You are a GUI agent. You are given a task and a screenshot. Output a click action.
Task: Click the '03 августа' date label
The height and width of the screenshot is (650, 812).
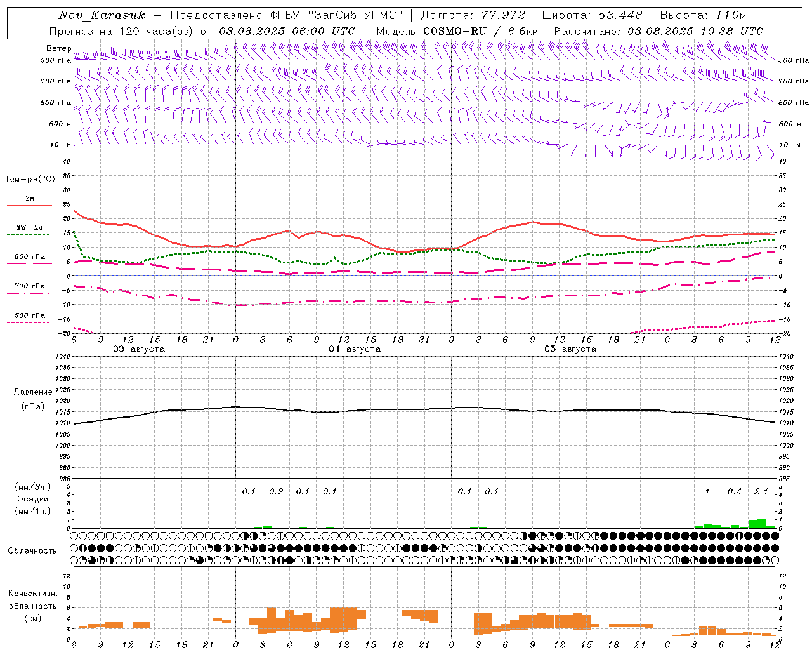pyautogui.click(x=139, y=349)
